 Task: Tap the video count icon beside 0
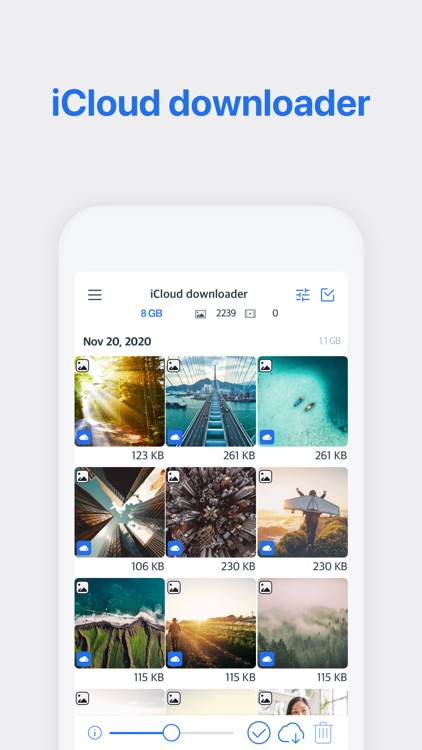click(x=250, y=314)
